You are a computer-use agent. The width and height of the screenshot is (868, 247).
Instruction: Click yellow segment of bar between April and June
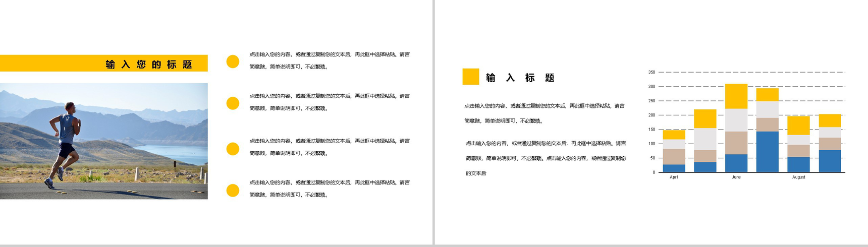(x=705, y=119)
